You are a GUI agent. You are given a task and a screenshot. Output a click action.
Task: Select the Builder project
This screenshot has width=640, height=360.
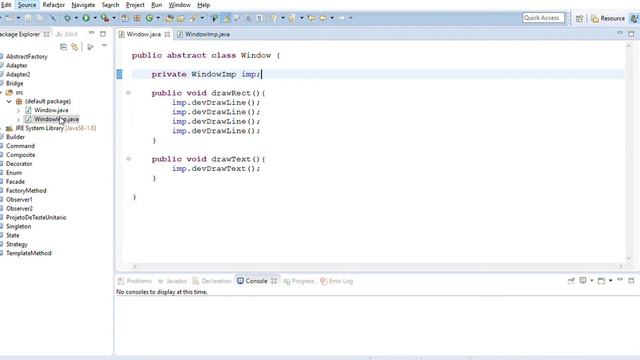point(15,137)
